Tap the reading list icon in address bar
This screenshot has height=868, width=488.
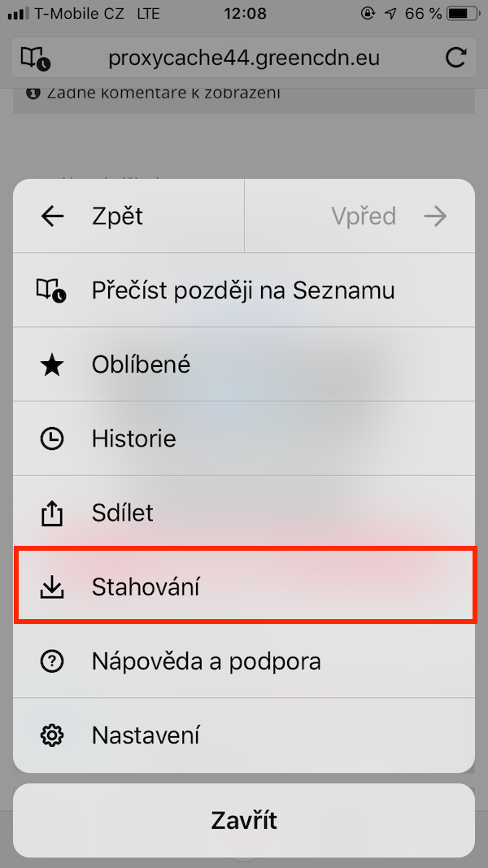point(35,59)
